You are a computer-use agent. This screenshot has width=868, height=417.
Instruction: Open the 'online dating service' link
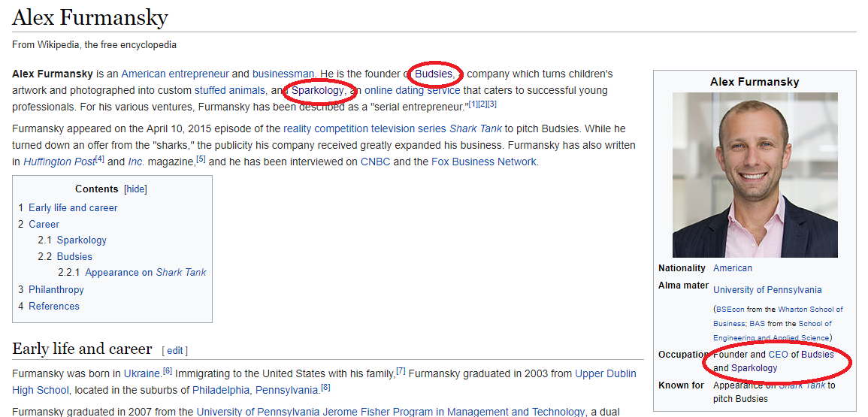point(413,90)
